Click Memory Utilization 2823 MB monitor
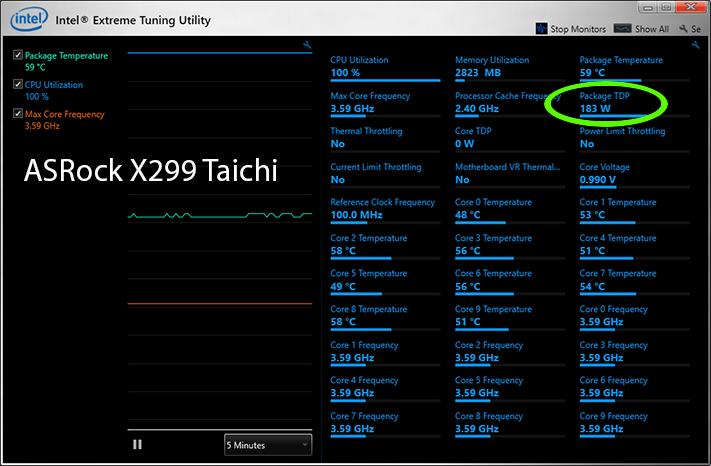711x466 pixels. point(510,68)
